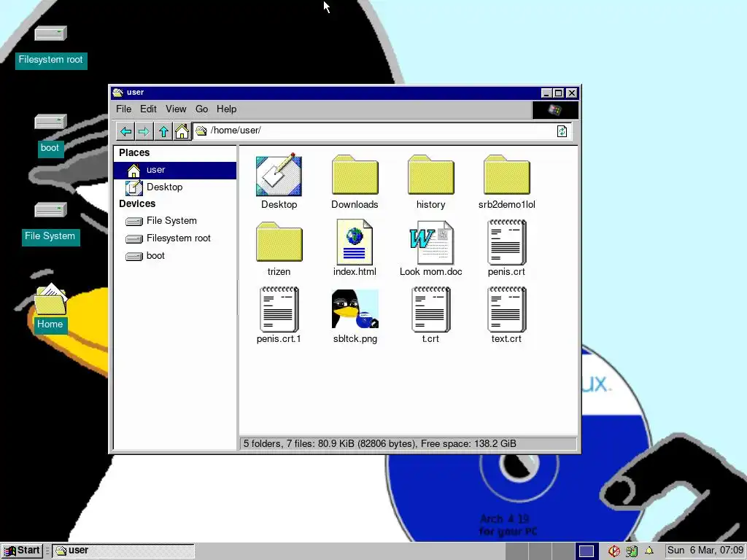Click the network connection tray icon
Screen dimensions: 747x560
click(x=631, y=551)
